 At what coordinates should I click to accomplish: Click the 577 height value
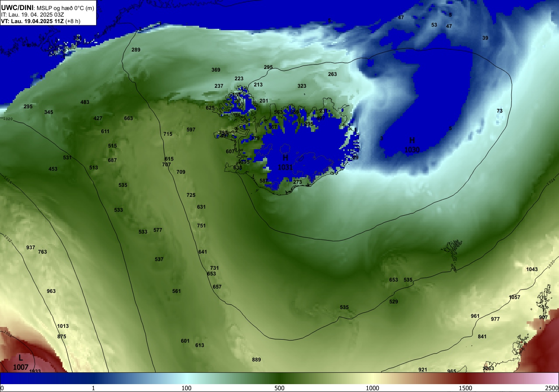pos(158,230)
